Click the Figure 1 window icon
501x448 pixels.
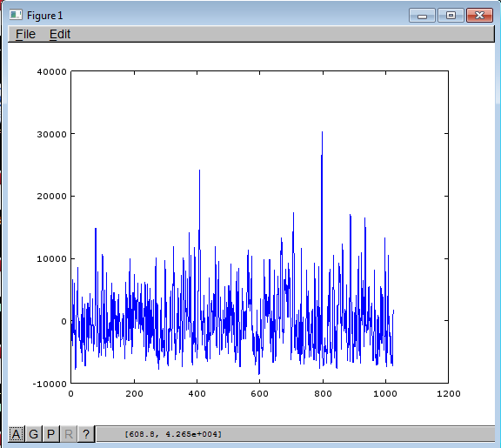coord(16,15)
